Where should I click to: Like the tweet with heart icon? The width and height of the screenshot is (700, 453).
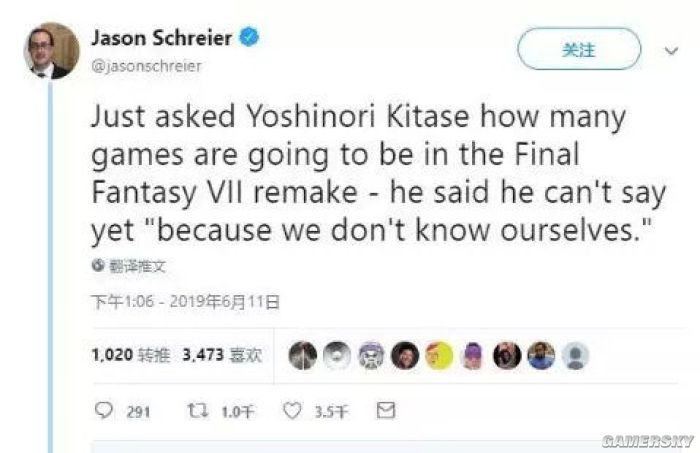[292, 411]
